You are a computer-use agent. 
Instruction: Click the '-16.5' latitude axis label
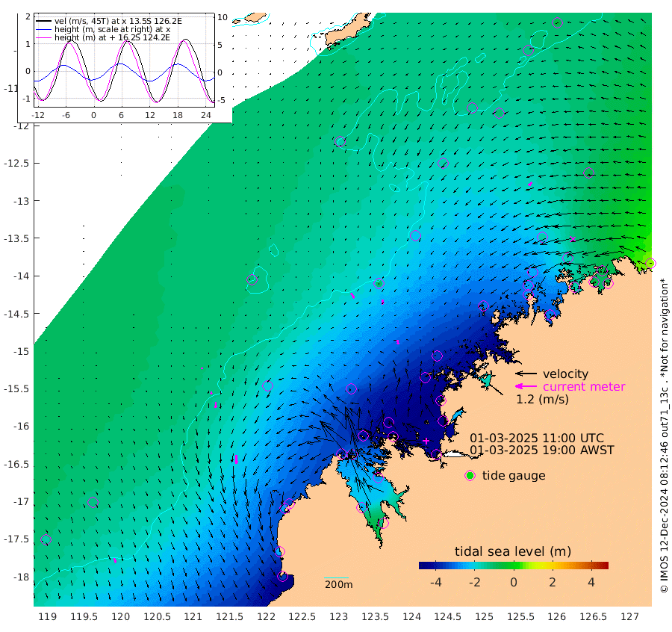16,465
